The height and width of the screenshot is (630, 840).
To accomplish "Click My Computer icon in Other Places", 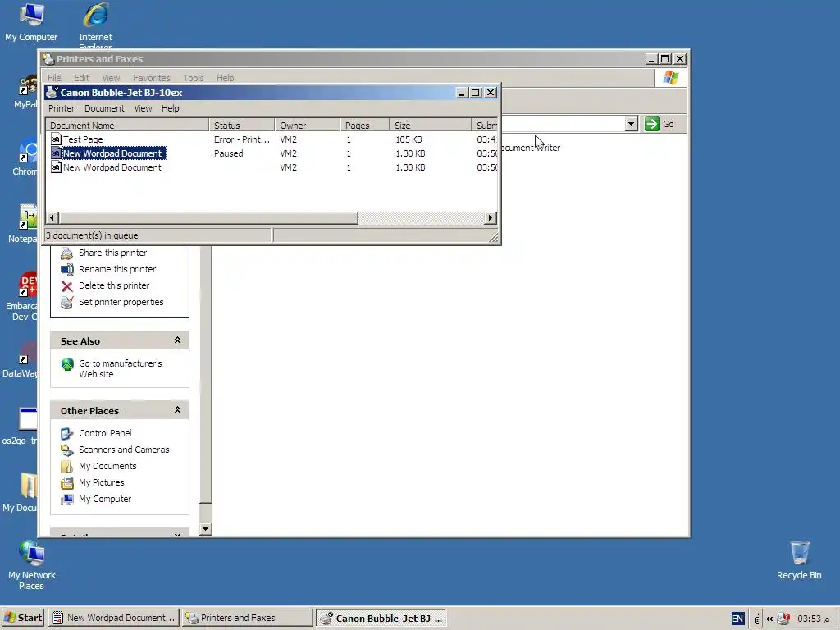I will (x=66, y=500).
